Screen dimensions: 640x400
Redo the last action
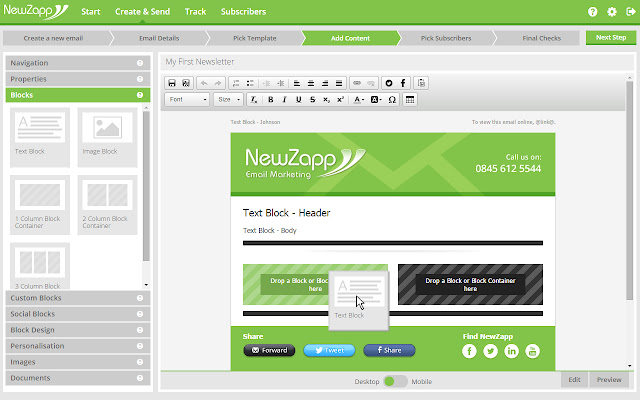(218, 83)
